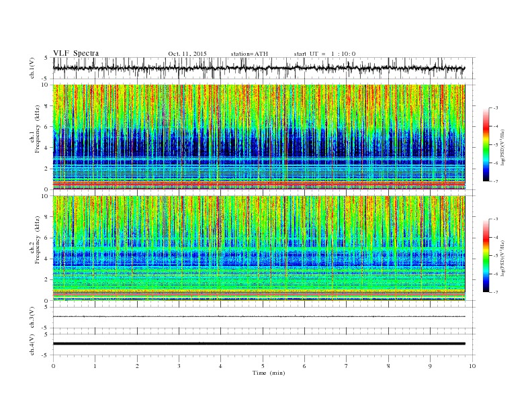Click the ch.2 frequency tick label "6"
This screenshot has width=532, height=411.
click(x=47, y=238)
